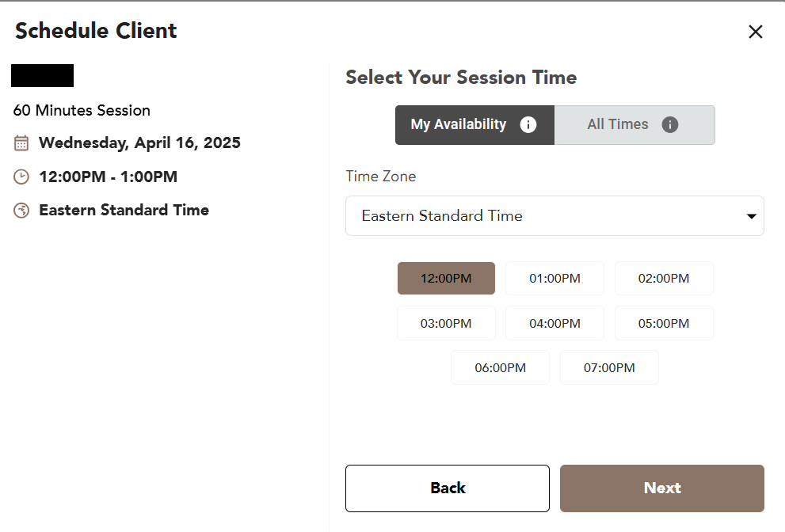Select the 12:00PM time slot
Image resolution: width=785 pixels, height=532 pixels.
point(446,279)
